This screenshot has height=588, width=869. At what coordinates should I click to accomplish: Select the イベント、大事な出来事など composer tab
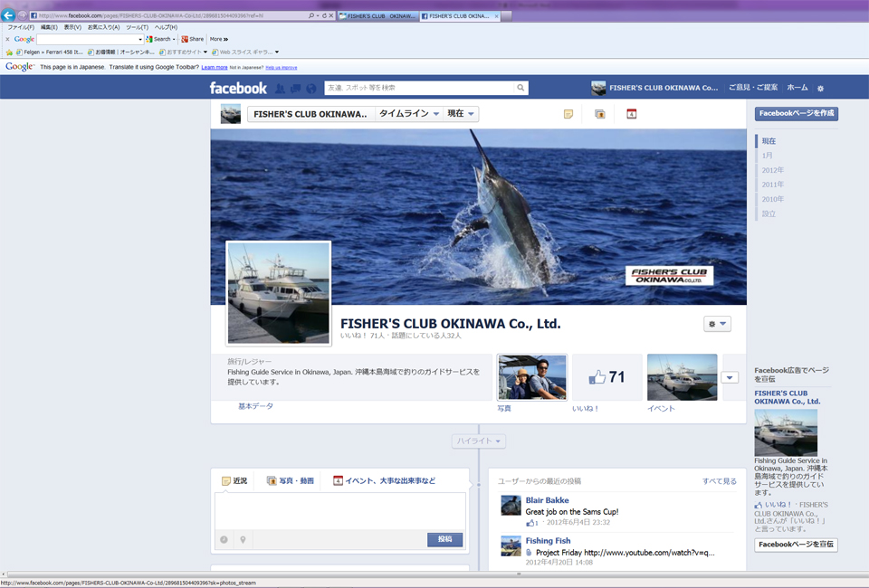[x=384, y=481]
